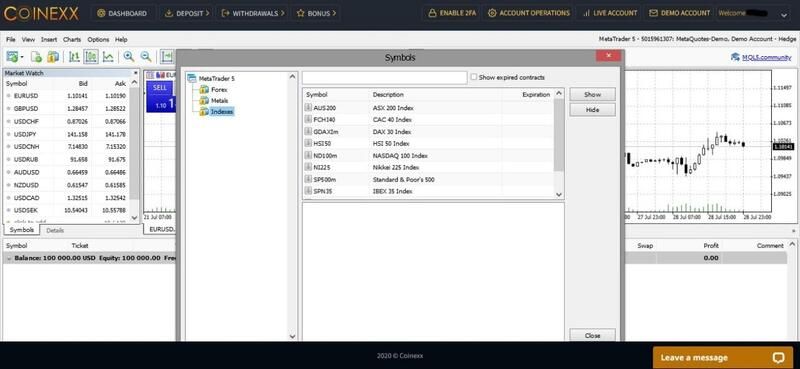800x369 pixels.
Task: Click the zoom in magnifier icon
Action: coord(129,57)
